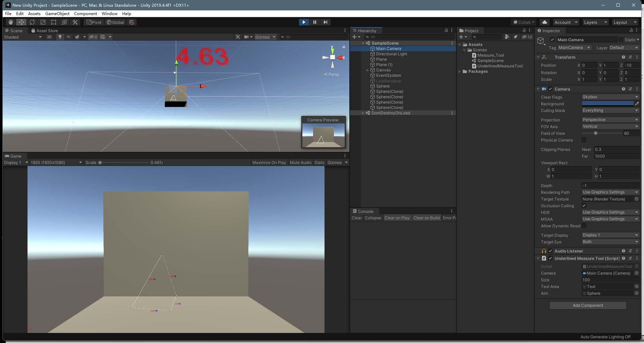Open the GameObject menu
Viewport: 644px width, 343px height.
57,14
